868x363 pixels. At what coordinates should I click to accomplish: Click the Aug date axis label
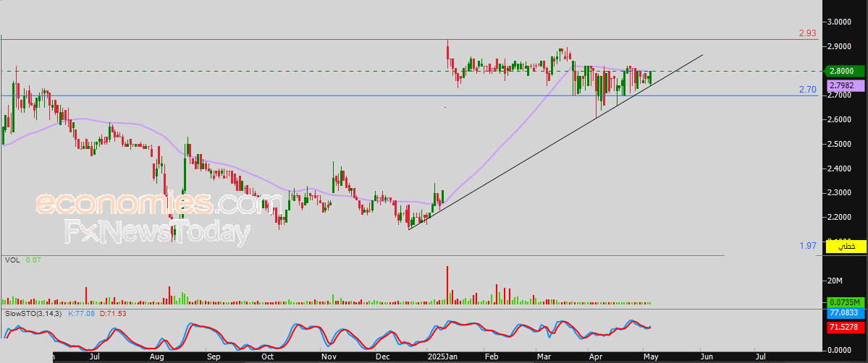157,358
